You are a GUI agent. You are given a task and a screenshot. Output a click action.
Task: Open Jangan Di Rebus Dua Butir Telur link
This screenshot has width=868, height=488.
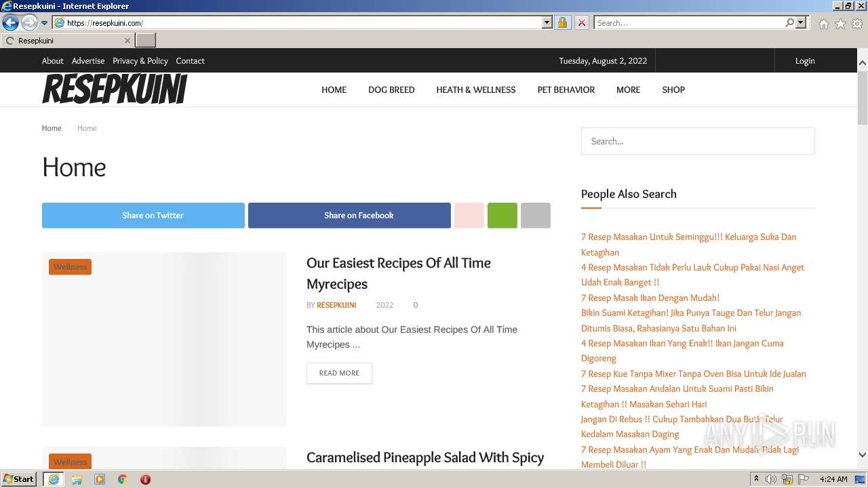pyautogui.click(x=682, y=426)
